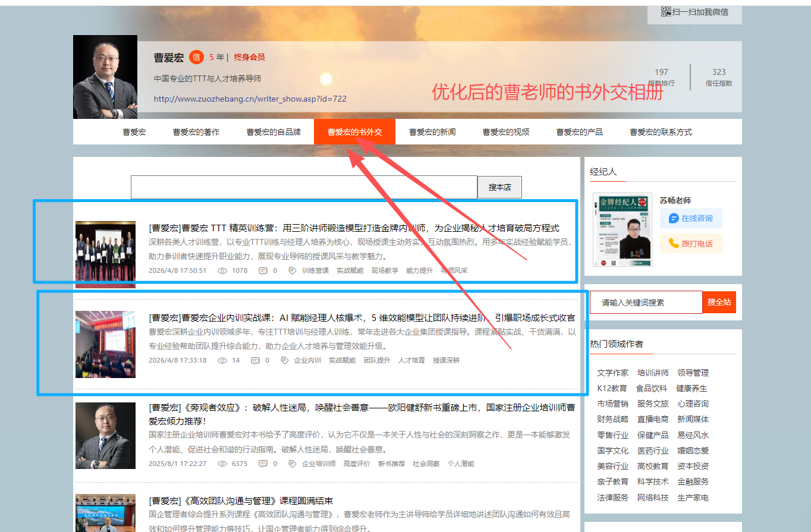Focus the 请输入关键词搜索 site search box
The height and width of the screenshot is (532, 811).
tap(646, 303)
